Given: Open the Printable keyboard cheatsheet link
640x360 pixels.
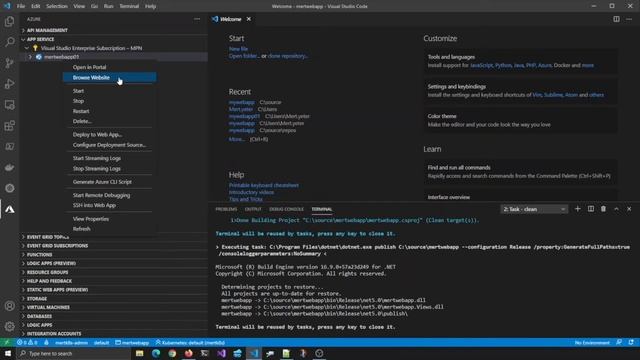Looking at the screenshot, I should (264, 185).
